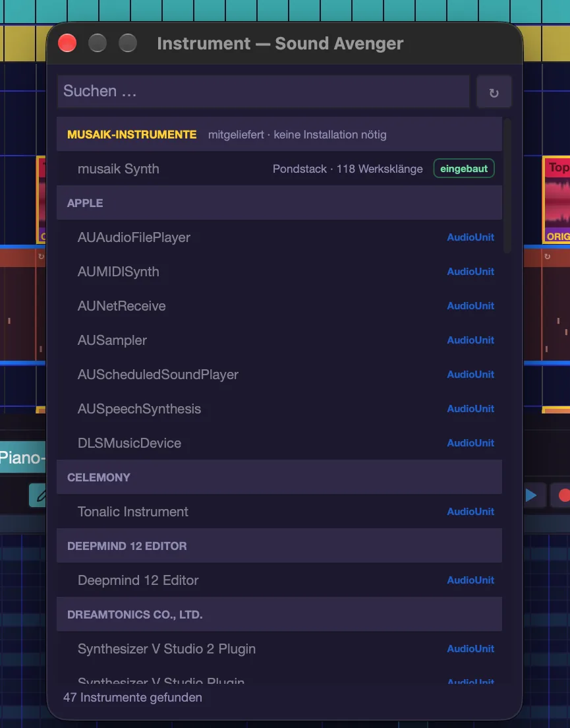Select the musaik Synth instrument

coord(279,169)
